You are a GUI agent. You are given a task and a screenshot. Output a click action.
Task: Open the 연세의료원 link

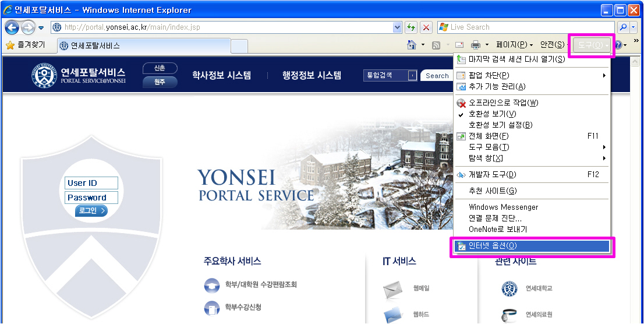click(x=539, y=315)
